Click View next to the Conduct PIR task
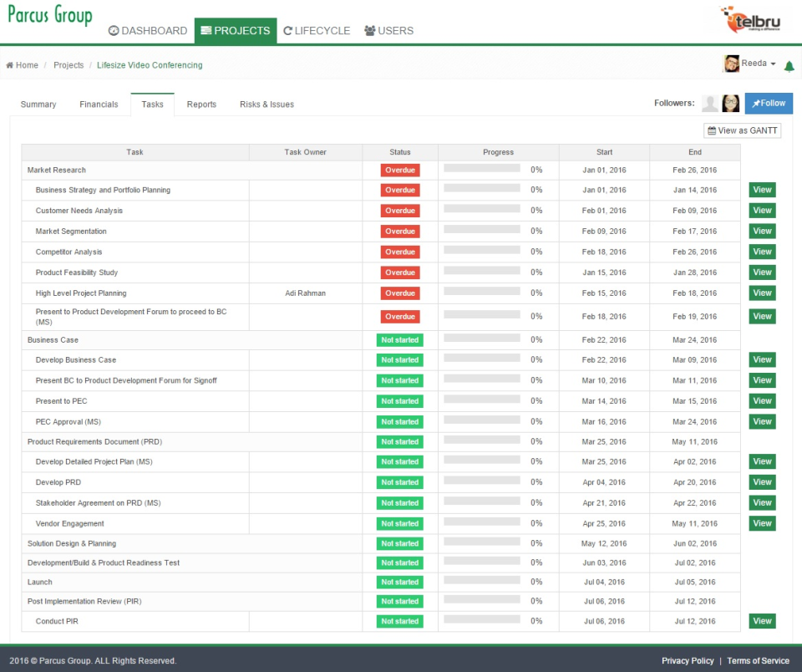This screenshot has width=802, height=672. click(761, 621)
